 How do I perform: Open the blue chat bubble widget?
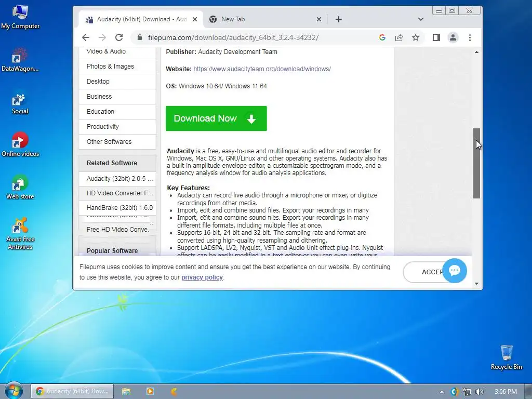pos(455,270)
